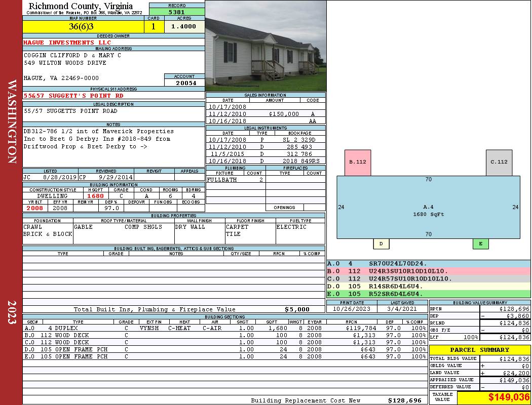
Task: Click the green E porch box in sketch
Action: point(481,244)
